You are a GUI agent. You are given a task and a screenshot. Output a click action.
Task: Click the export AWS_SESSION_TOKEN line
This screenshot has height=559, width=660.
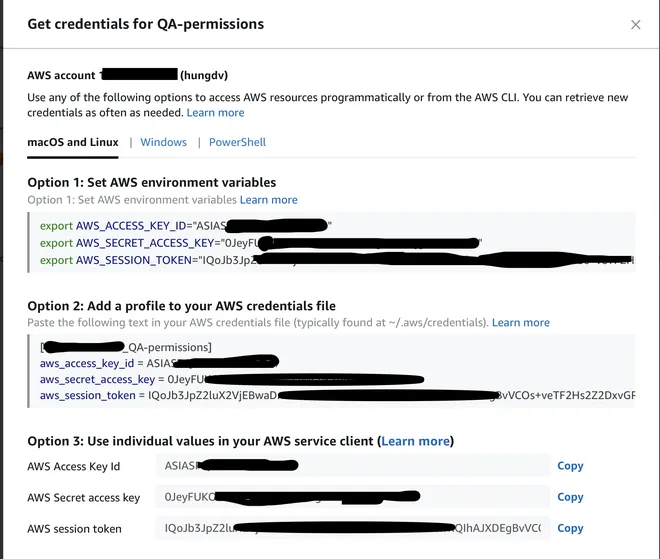(337, 260)
